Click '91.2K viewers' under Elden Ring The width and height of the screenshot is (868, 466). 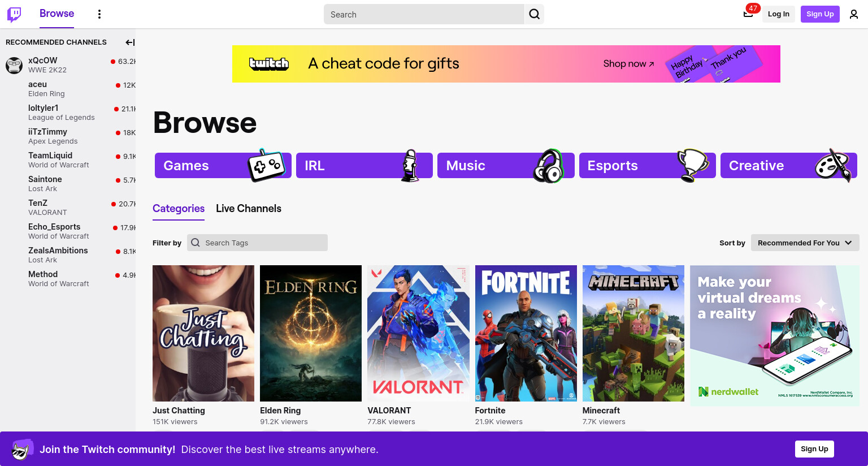[x=284, y=422]
